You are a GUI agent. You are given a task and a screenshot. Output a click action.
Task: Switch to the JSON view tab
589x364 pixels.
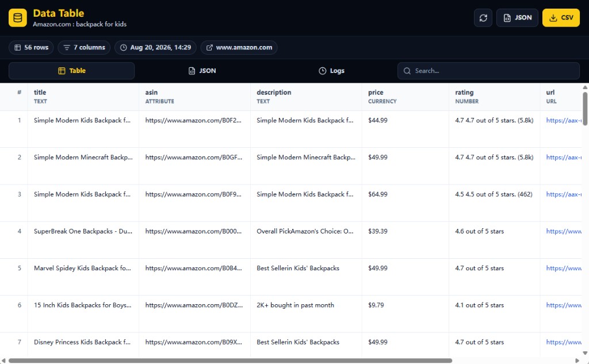click(x=202, y=71)
